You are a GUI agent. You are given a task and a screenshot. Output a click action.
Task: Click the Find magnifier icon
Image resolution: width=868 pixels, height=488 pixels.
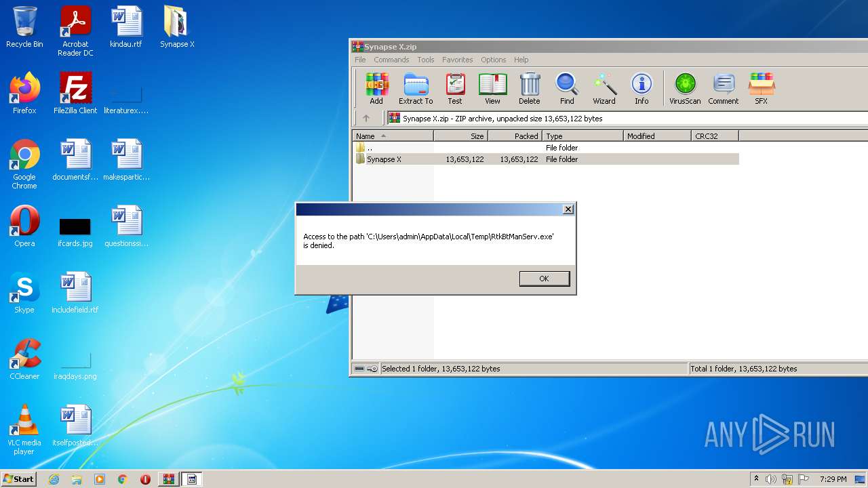click(567, 89)
